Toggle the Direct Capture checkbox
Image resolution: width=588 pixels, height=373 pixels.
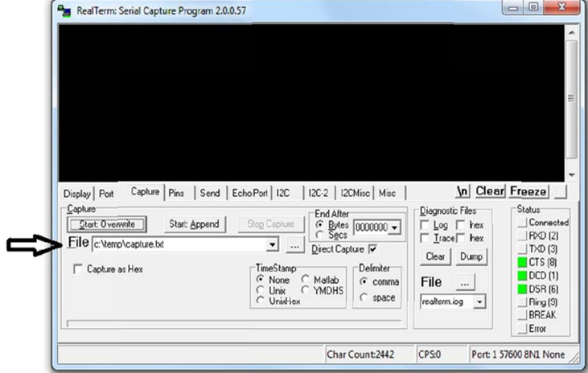click(372, 249)
